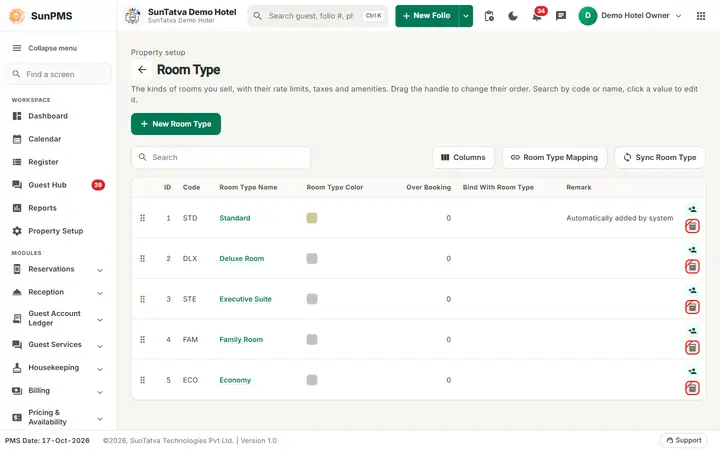This screenshot has width=720, height=450.
Task: Click the Deluxe Room color swatch
Action: click(312, 259)
